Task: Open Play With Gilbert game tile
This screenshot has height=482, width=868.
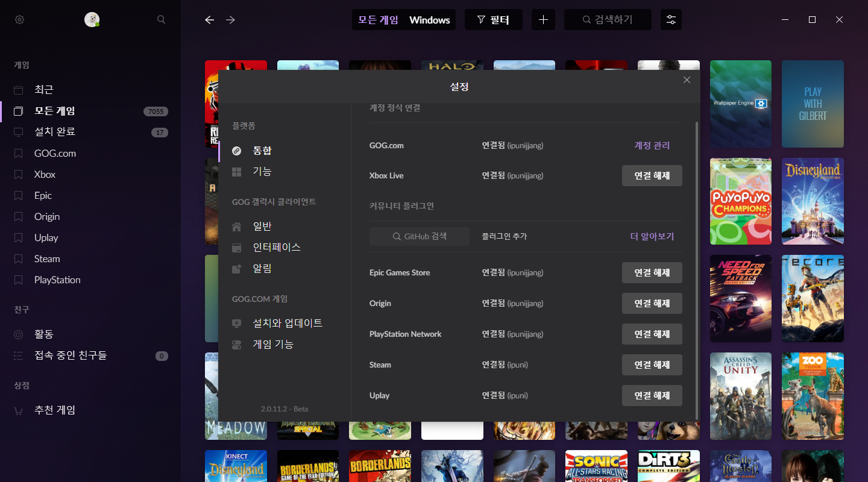Action: click(813, 104)
